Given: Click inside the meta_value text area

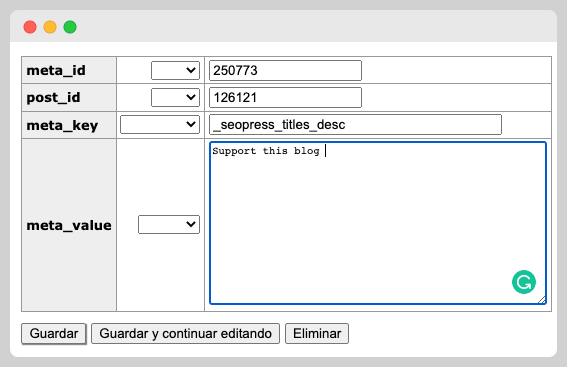Looking at the screenshot, I should [x=378, y=223].
